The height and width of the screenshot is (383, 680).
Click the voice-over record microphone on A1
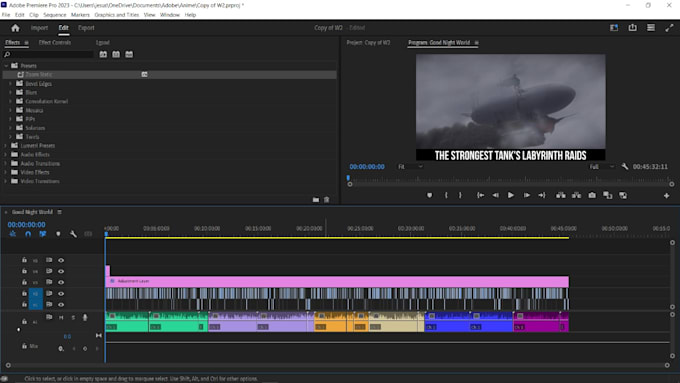tap(85, 318)
